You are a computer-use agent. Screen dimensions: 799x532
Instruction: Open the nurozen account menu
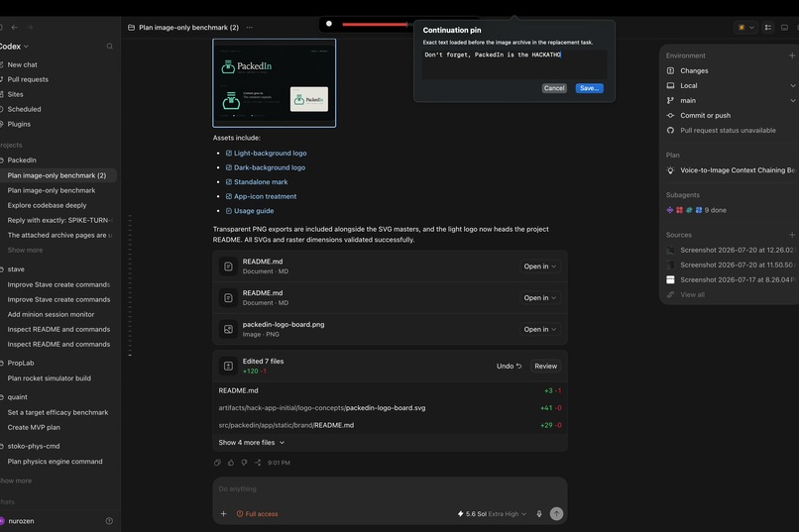point(17,521)
